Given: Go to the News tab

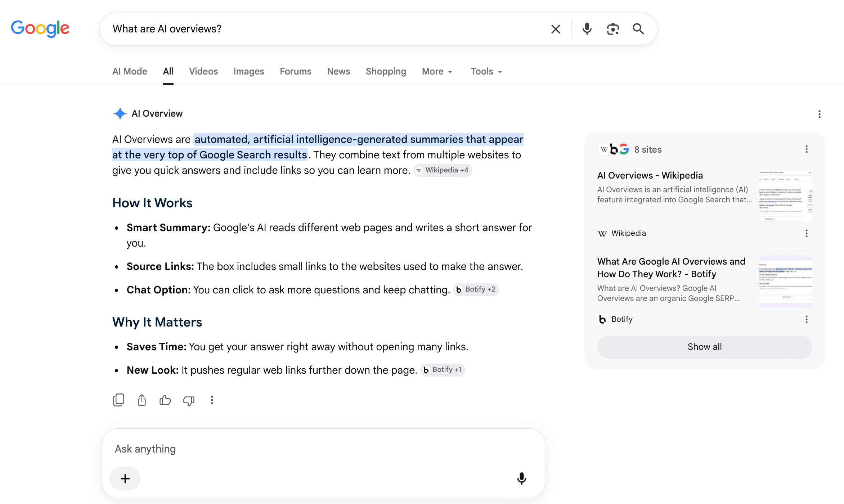Looking at the screenshot, I should click(338, 71).
